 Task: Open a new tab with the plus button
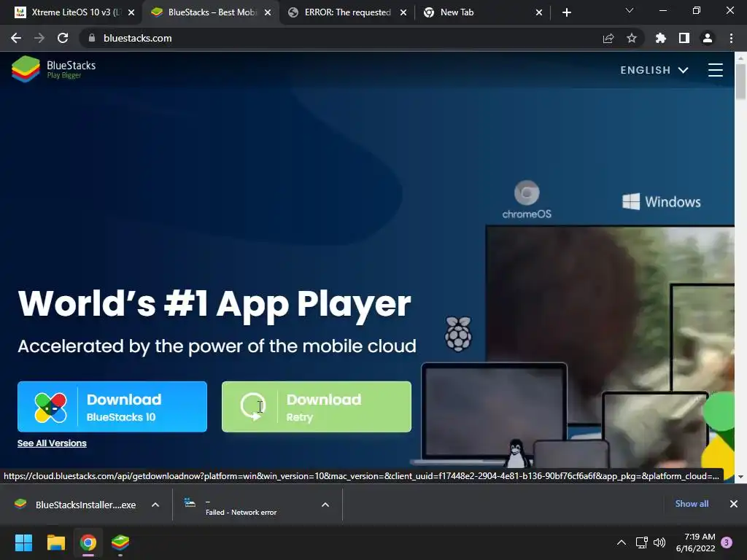pos(566,12)
